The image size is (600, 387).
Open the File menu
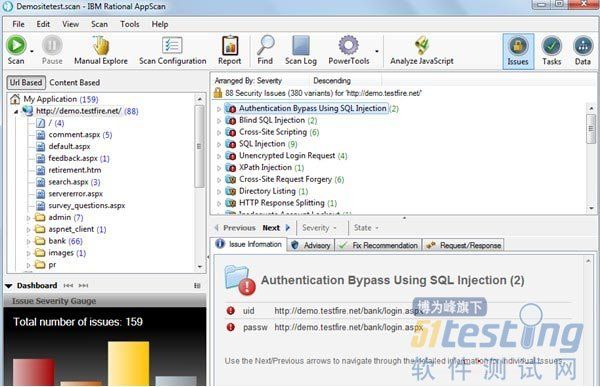tap(18, 24)
